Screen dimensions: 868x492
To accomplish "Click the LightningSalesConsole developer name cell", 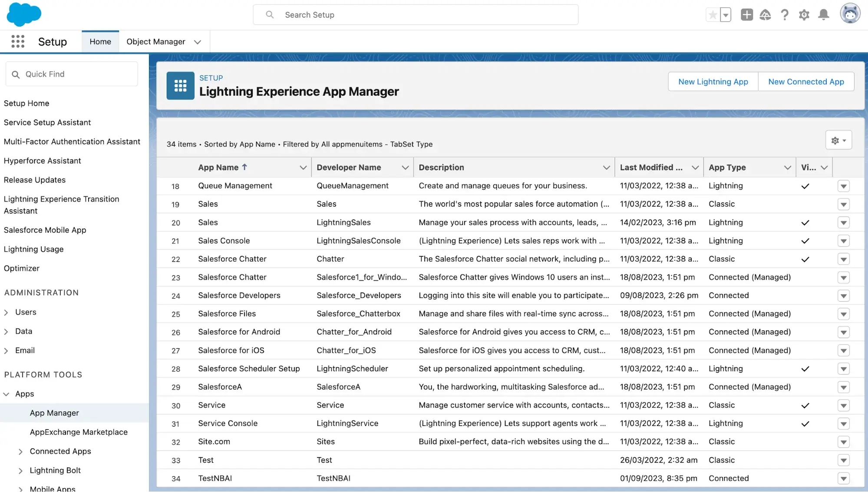I will 359,241.
